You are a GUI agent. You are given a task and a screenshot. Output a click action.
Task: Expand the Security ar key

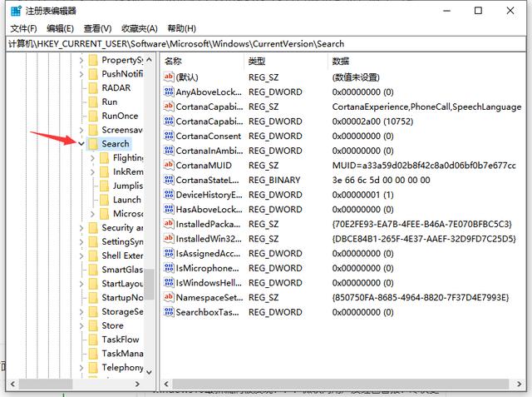click(81, 228)
